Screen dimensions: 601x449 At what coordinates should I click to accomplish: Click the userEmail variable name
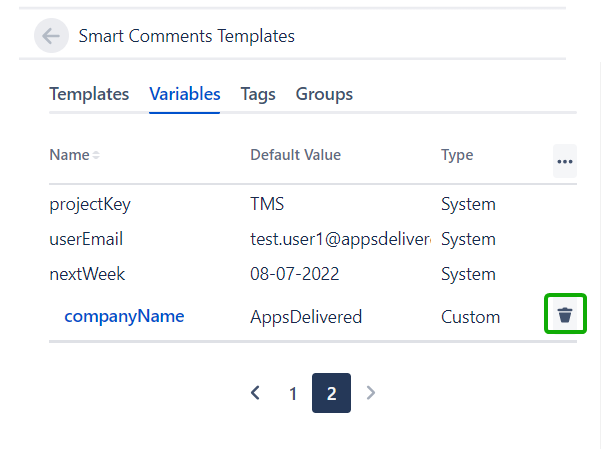click(x=86, y=239)
